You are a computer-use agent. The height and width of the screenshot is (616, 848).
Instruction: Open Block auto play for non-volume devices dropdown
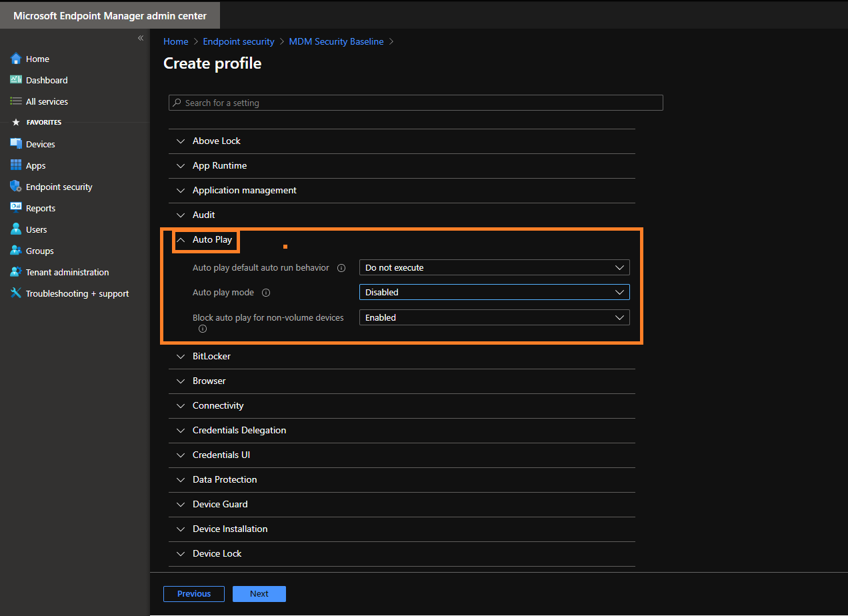(494, 317)
